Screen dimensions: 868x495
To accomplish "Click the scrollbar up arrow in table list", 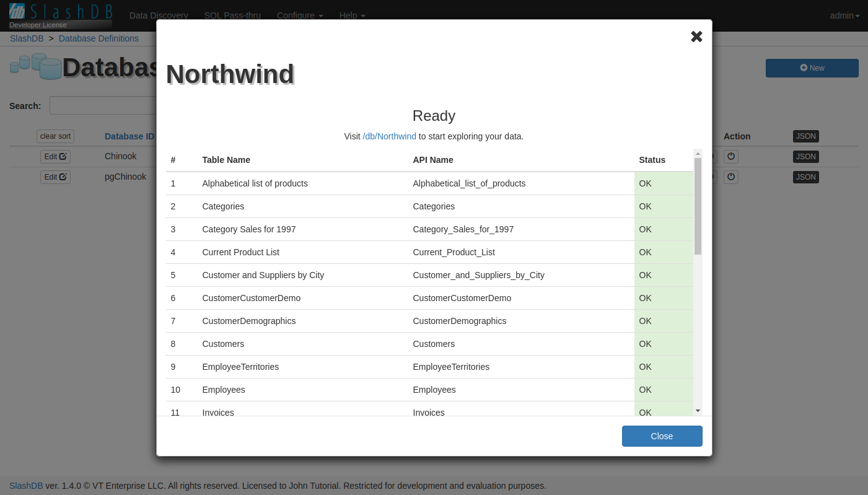I will click(698, 153).
